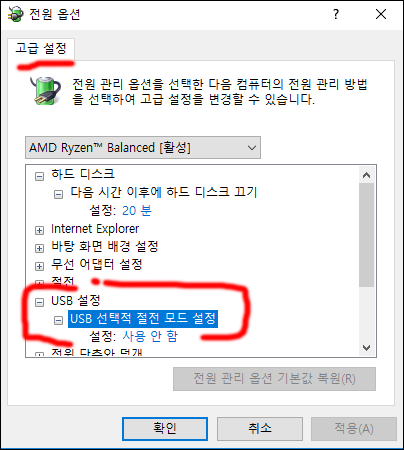Collapse USB 선택적 절전 모드 설정 node

click(x=58, y=320)
